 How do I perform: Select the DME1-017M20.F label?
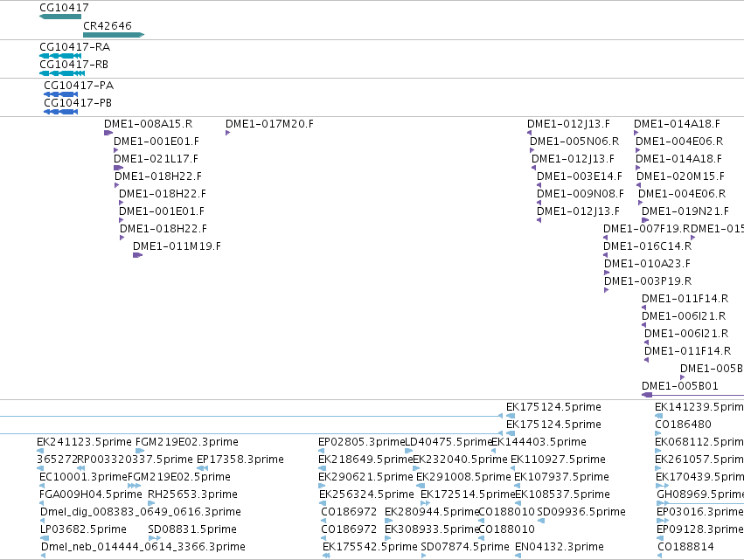pos(269,124)
